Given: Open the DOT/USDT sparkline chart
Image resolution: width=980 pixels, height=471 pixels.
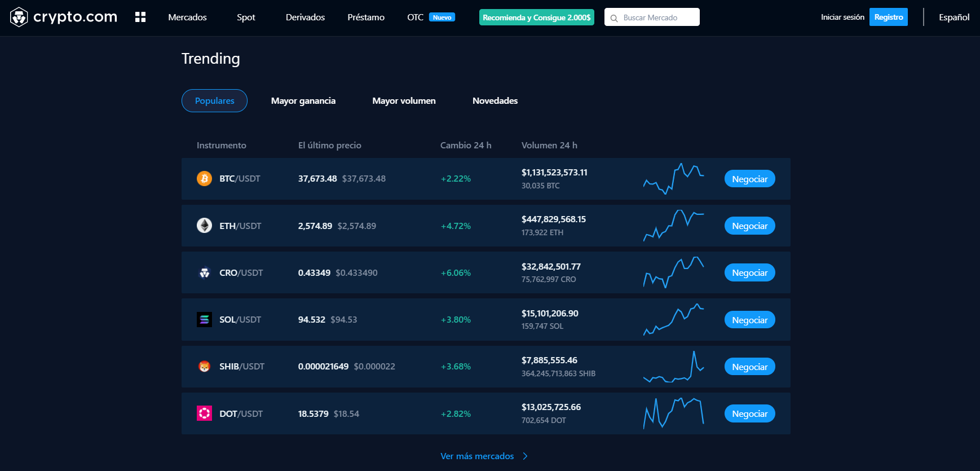Looking at the screenshot, I should [x=673, y=413].
